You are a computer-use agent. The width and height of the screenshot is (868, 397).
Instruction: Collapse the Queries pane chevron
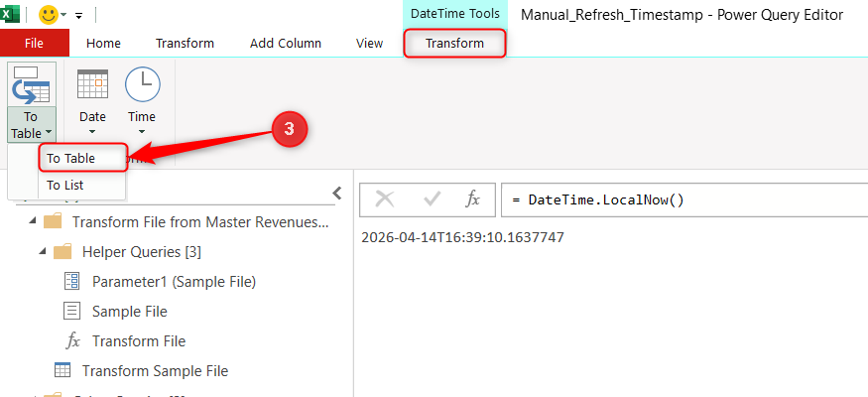point(336,193)
